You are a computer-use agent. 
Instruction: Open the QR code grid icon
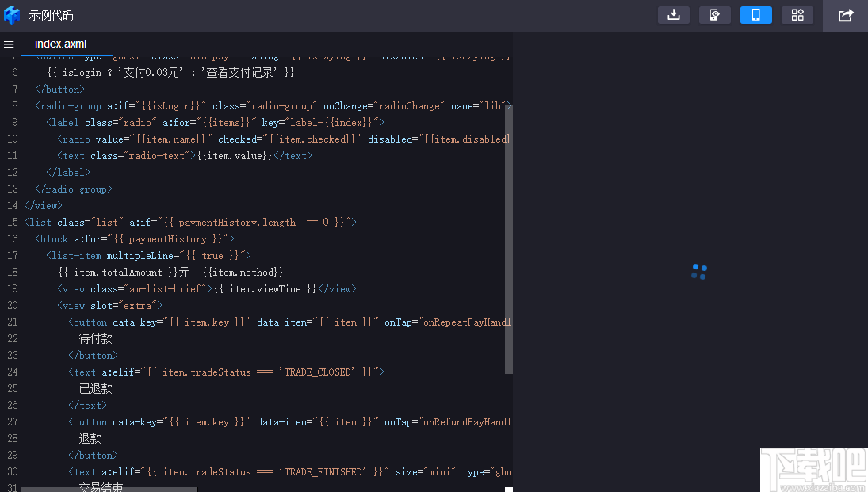coord(797,15)
